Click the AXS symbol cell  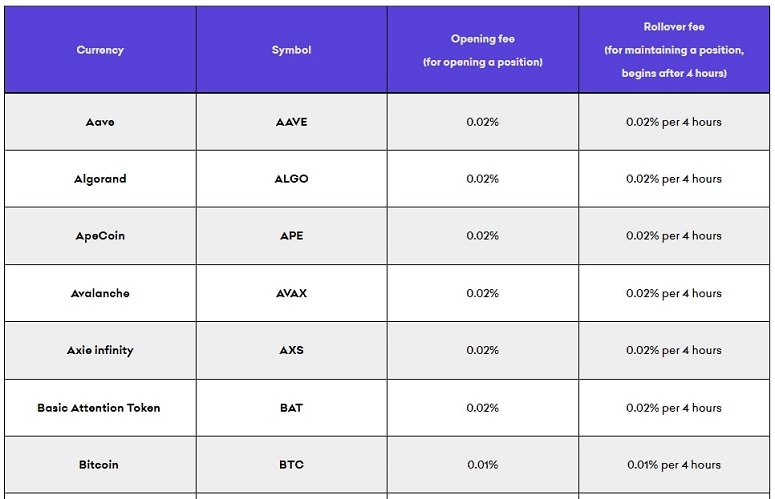tap(291, 350)
